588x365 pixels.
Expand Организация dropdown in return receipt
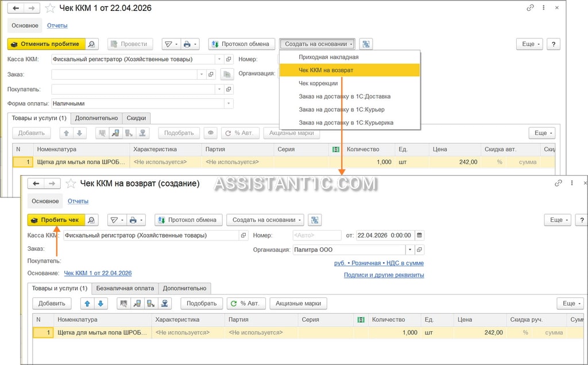[410, 250]
